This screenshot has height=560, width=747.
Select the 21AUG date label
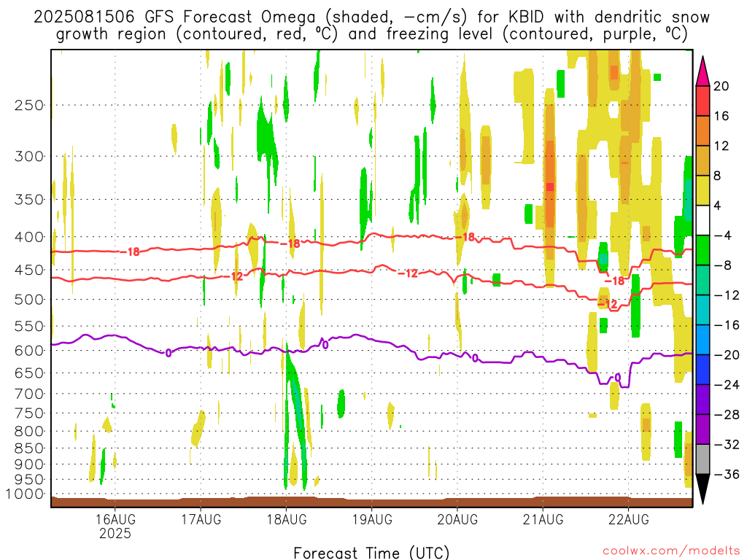543,519
